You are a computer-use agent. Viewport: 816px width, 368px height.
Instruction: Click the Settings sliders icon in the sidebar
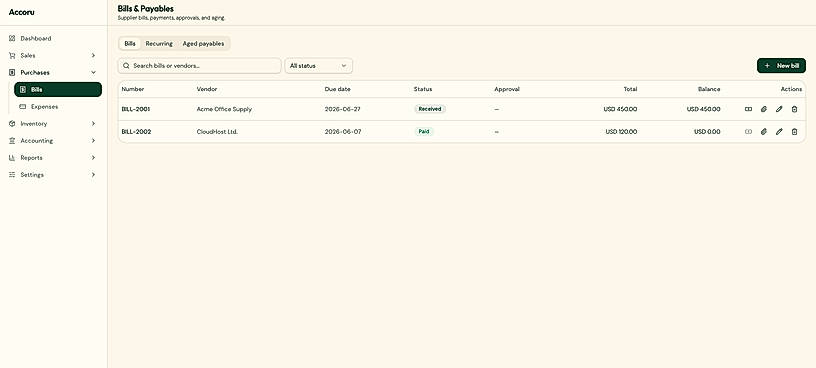click(12, 175)
